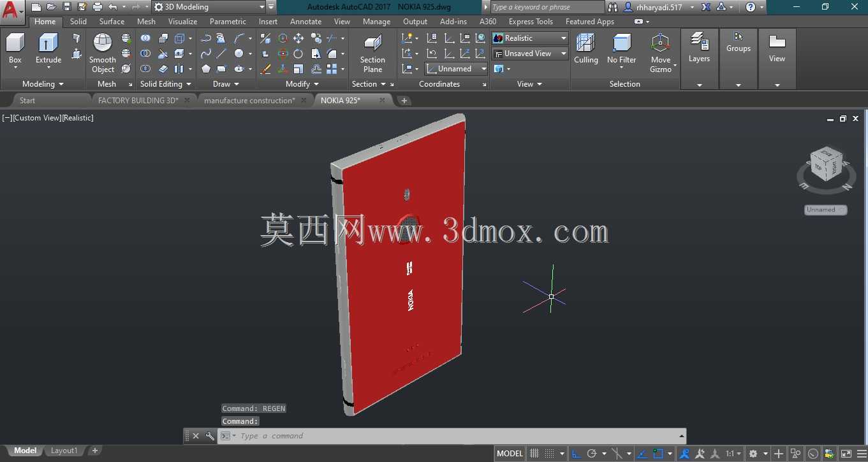
Task: Toggle the drawing grid display
Action: pyautogui.click(x=534, y=454)
